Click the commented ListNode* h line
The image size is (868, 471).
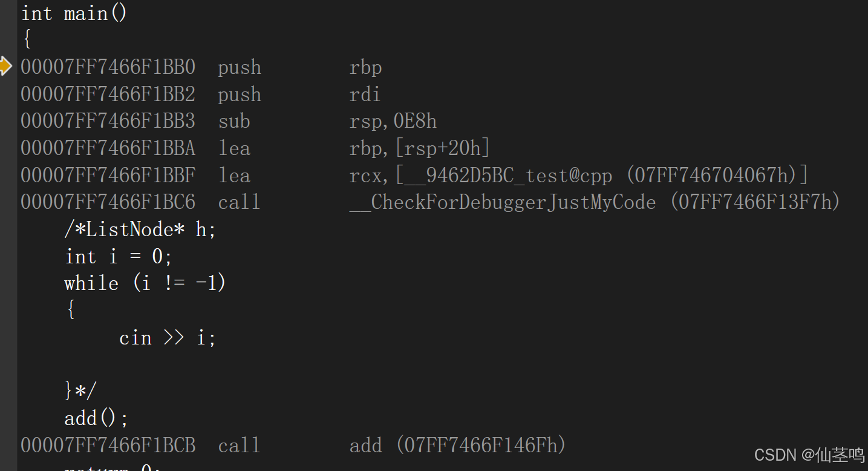(x=140, y=229)
